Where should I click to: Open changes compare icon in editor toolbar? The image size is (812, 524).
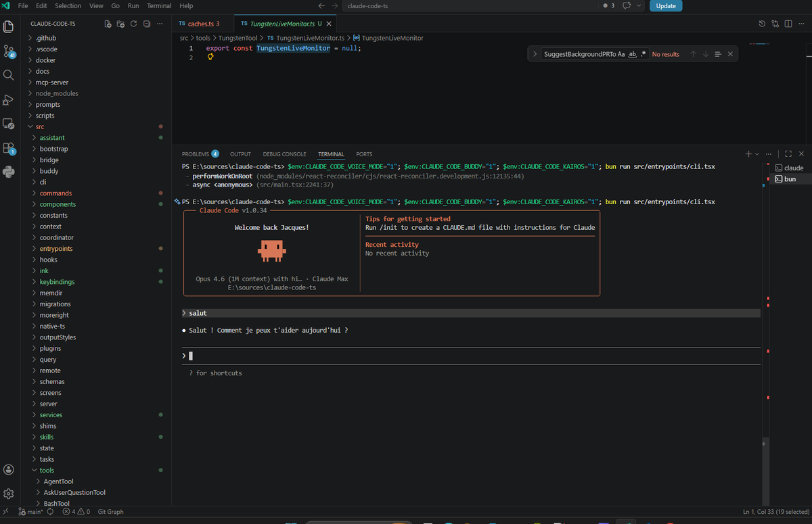pyautogui.click(x=775, y=24)
